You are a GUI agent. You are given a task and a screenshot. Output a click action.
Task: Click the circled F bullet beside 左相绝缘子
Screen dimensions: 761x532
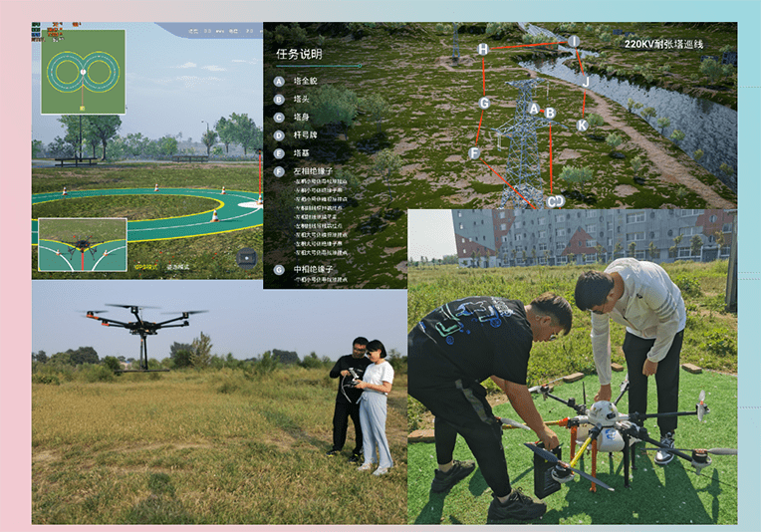(x=279, y=171)
